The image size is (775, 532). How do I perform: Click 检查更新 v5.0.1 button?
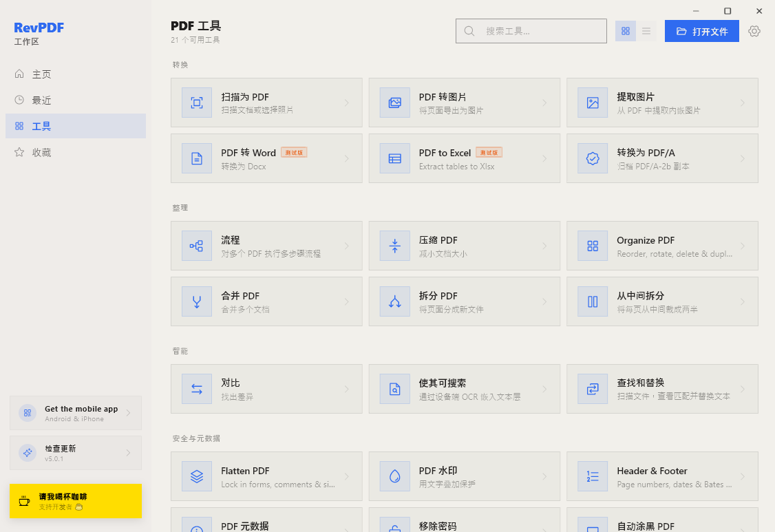(x=76, y=452)
